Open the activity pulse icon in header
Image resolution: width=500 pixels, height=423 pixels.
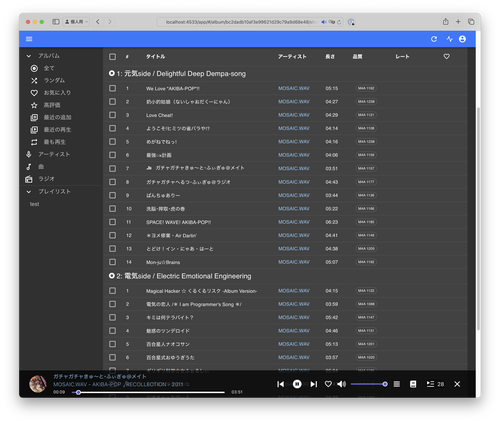point(449,39)
